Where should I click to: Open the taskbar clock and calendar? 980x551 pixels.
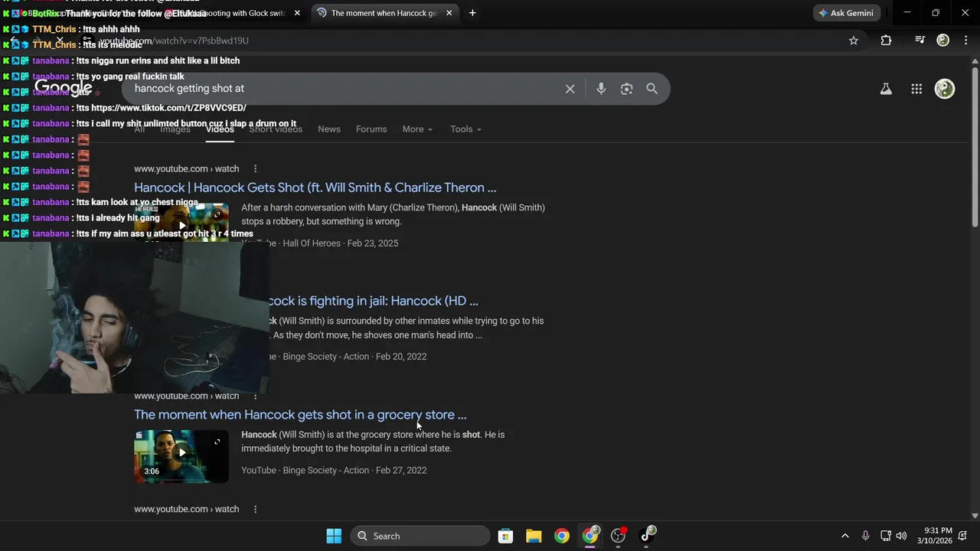coord(936,536)
